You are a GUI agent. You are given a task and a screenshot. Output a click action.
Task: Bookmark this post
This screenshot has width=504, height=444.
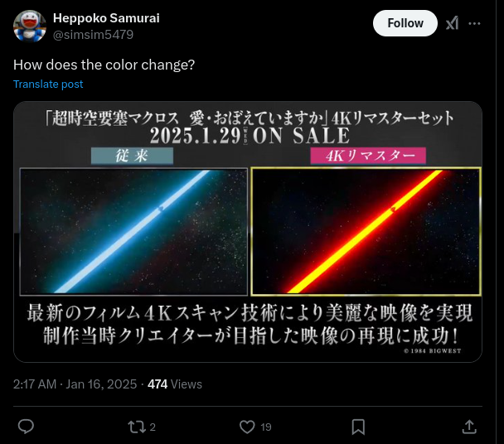click(358, 427)
